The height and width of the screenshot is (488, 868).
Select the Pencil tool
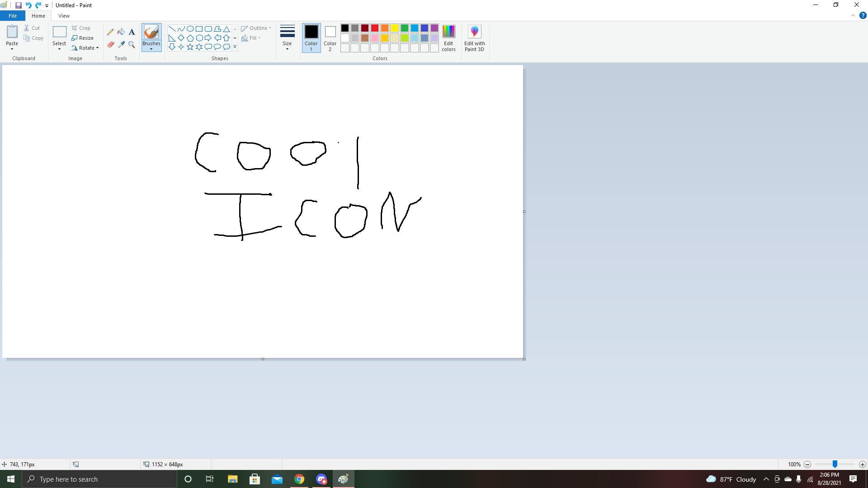click(x=110, y=32)
